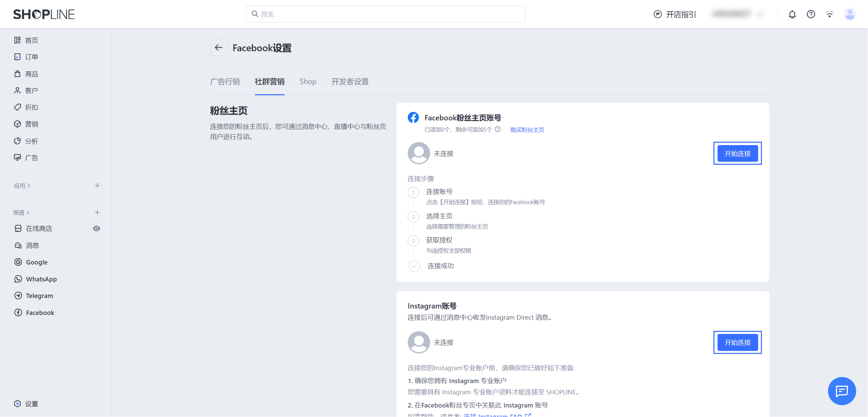Switch to the Shop tab
The image size is (868, 417).
(308, 82)
